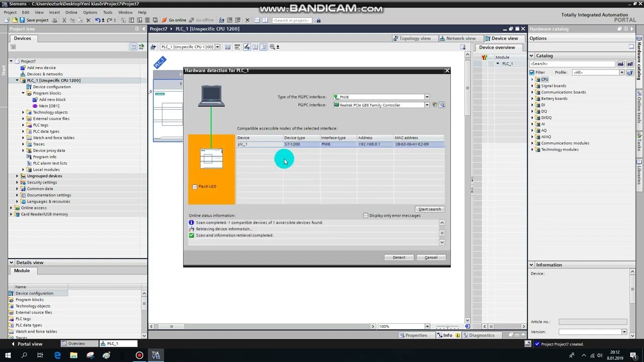Viewport: 644px width, 362px height.
Task: Select Add new device in project tree
Action: 41,68
